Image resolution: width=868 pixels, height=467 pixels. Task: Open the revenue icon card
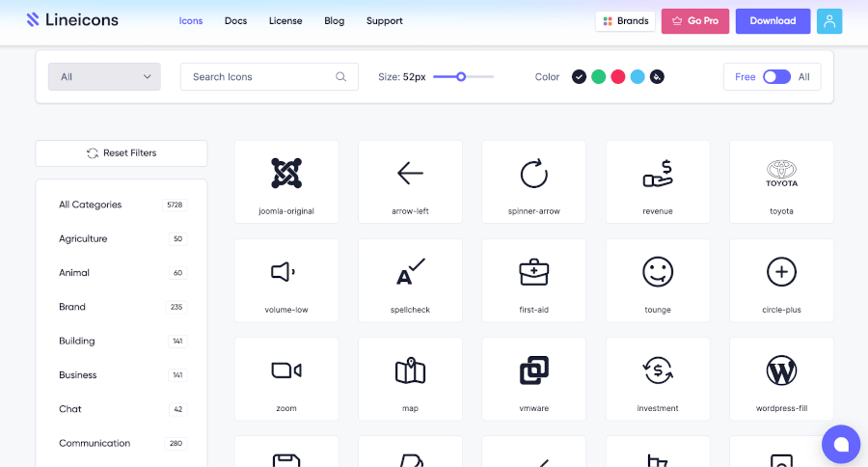coord(658,181)
